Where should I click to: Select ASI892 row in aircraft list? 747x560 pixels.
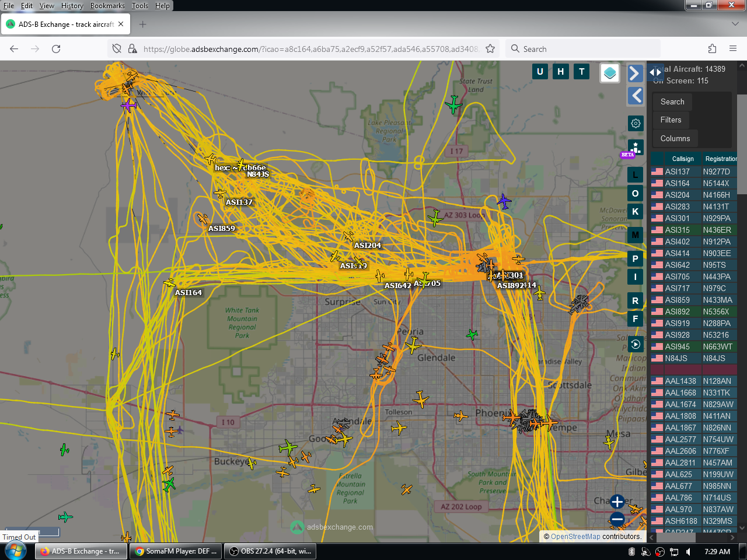694,311
